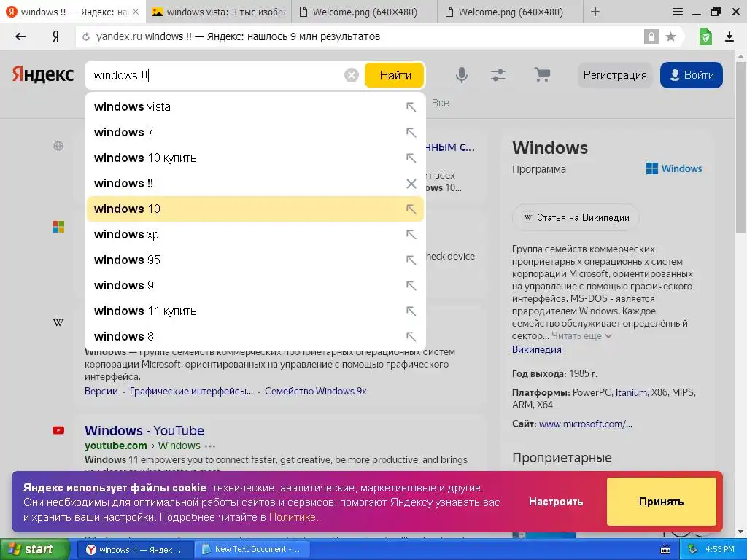The width and height of the screenshot is (747, 560).
Task: Select the 'windows !!' Яндекс taskbar item
Action: click(x=135, y=550)
